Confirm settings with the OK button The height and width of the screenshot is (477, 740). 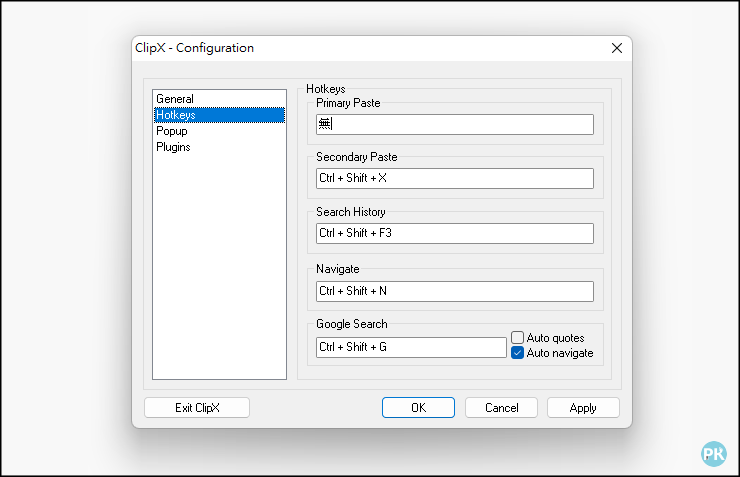(x=418, y=408)
